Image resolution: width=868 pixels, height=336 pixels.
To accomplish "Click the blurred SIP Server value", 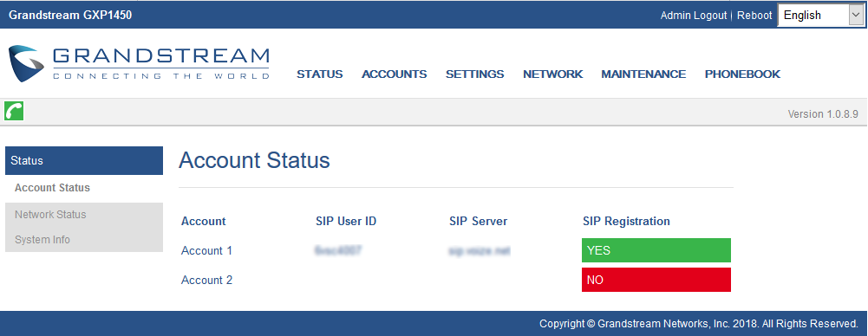I will click(479, 251).
